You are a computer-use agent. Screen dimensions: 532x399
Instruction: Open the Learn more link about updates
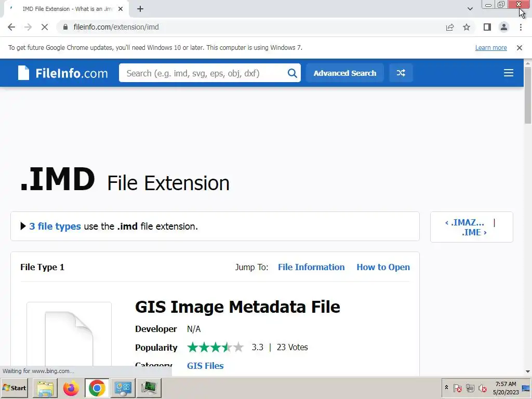pyautogui.click(x=491, y=48)
